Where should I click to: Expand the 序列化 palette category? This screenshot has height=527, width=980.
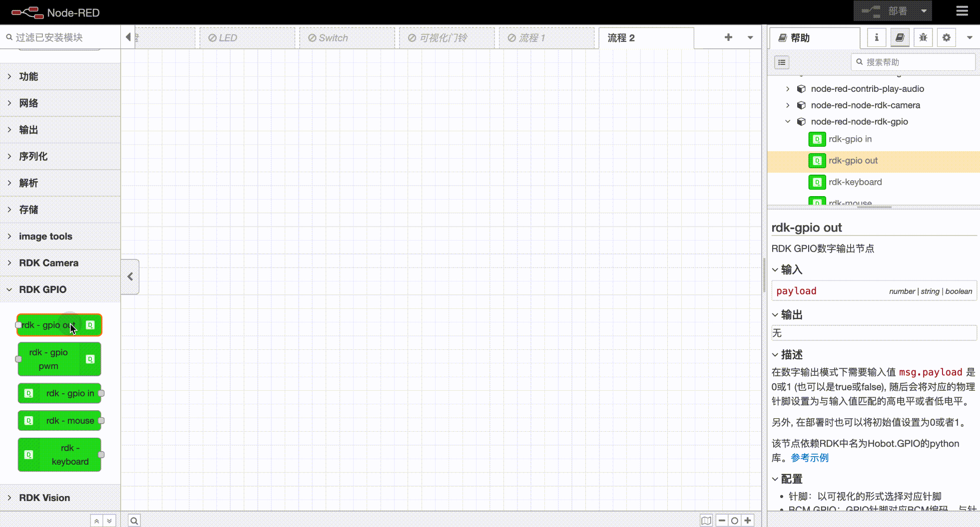point(60,156)
